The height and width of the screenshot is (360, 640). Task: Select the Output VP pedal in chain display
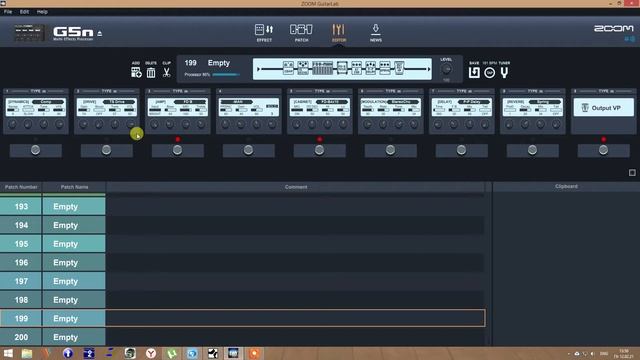[399, 68]
